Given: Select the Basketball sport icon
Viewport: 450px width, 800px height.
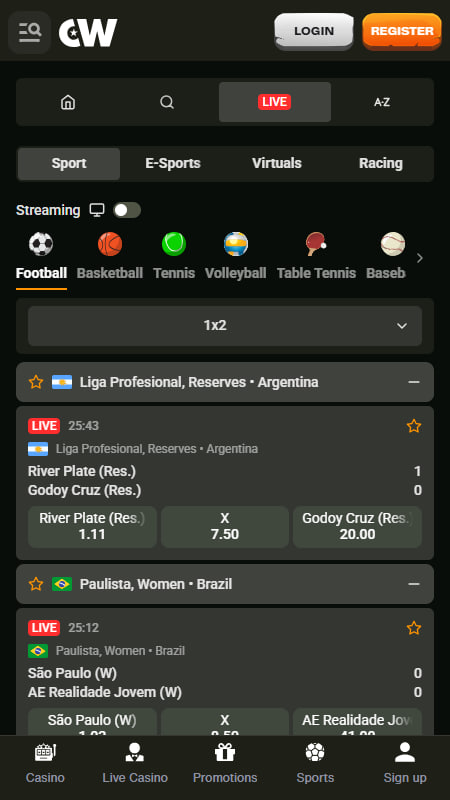Looking at the screenshot, I should click(110, 244).
